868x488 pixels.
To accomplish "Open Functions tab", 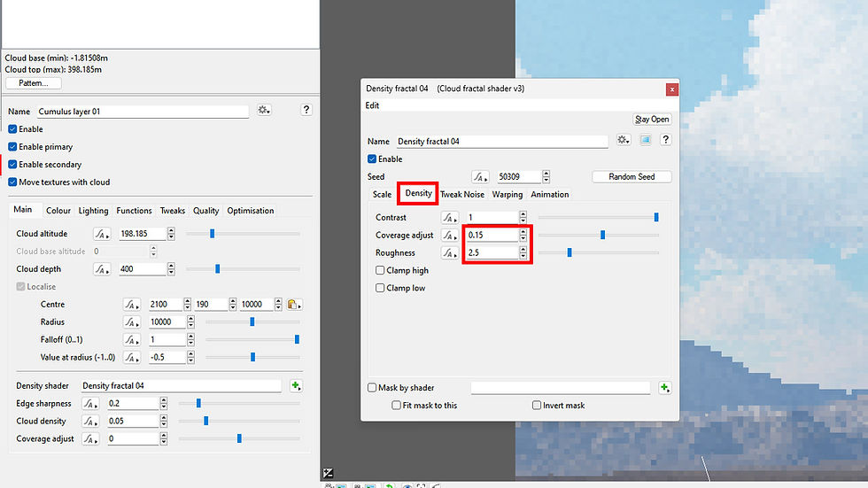I will [134, 211].
